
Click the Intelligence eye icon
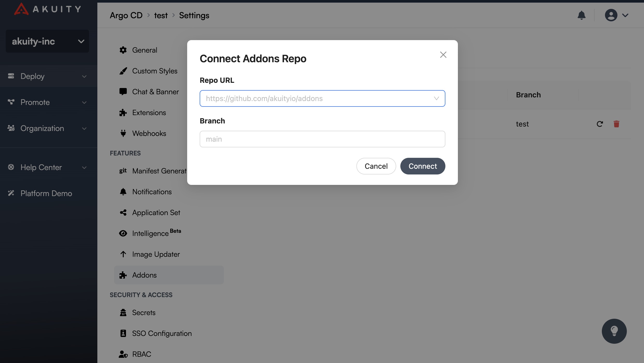click(123, 233)
